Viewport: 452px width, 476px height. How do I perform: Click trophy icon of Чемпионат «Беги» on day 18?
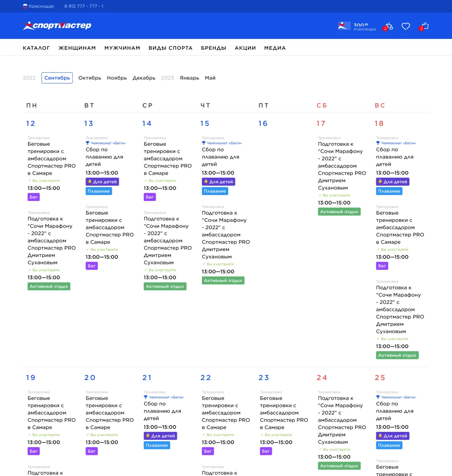[x=378, y=143]
